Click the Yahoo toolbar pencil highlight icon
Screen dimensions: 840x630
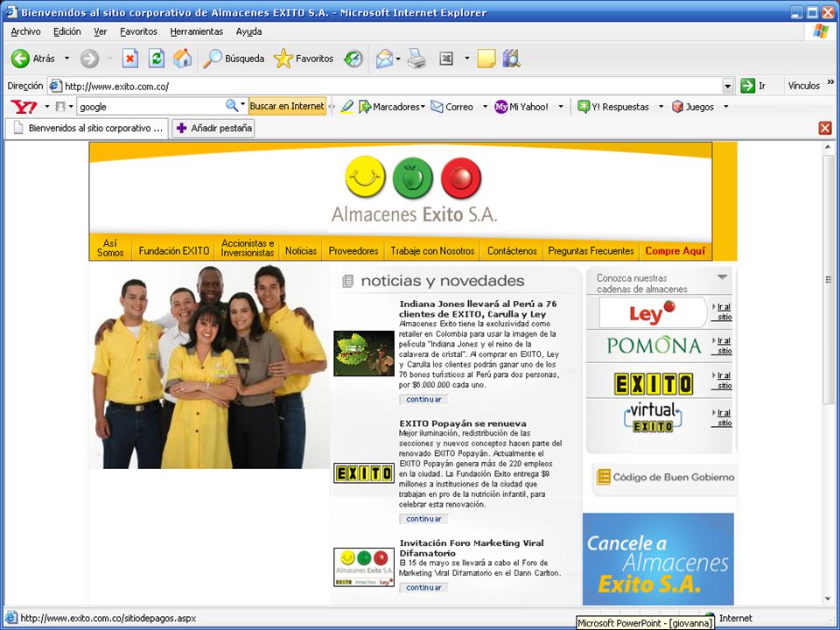346,107
